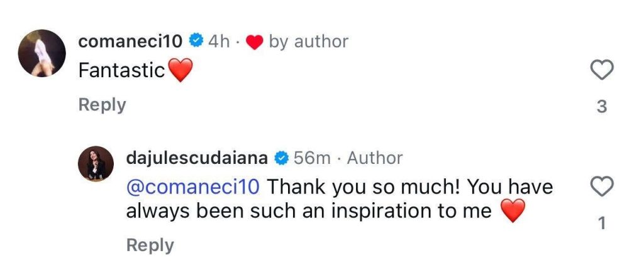The width and height of the screenshot is (644, 270).
Task: Like dajulescudaiana's thank-you reply
Action: (602, 187)
